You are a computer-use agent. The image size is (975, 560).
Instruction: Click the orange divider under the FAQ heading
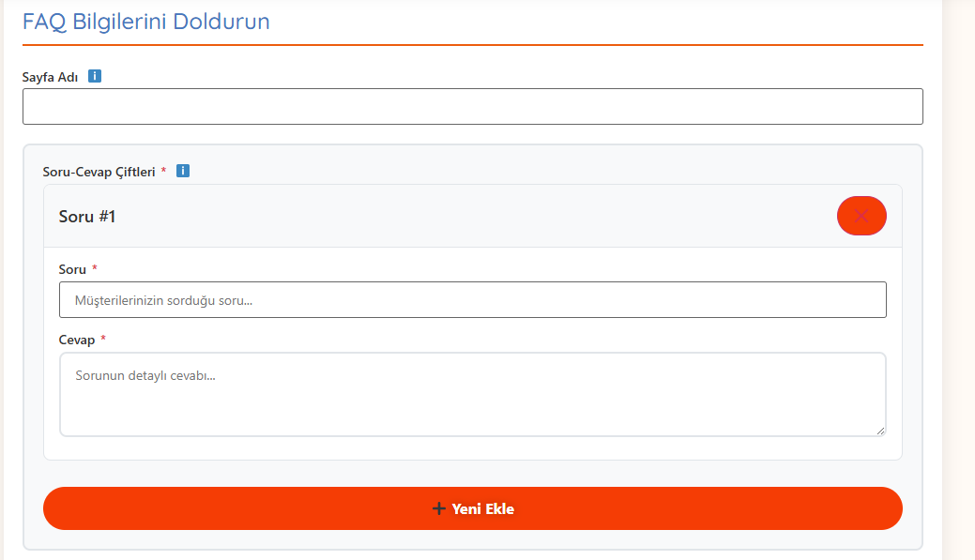coord(472,44)
